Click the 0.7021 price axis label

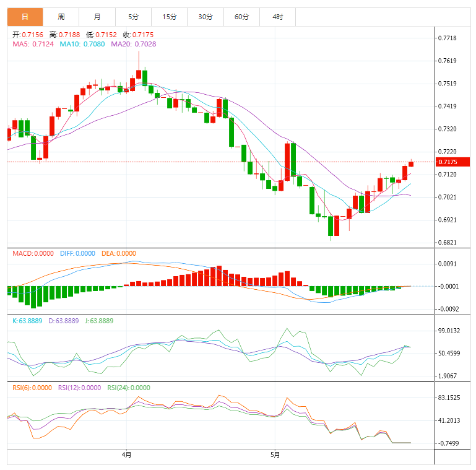(448, 197)
